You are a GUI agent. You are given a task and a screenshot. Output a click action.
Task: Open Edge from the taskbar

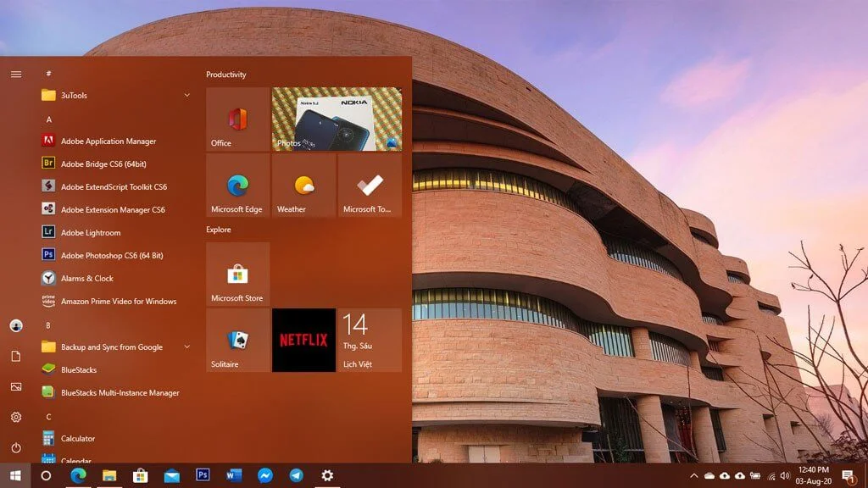coord(78,475)
